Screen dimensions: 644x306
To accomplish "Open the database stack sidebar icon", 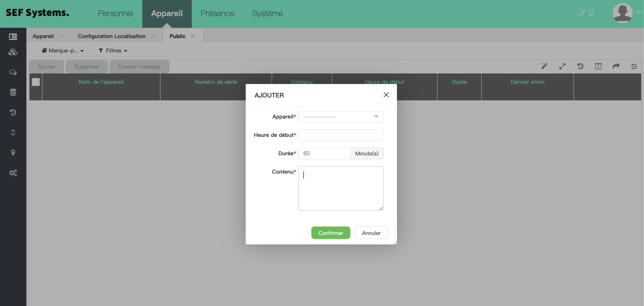I will [x=13, y=92].
